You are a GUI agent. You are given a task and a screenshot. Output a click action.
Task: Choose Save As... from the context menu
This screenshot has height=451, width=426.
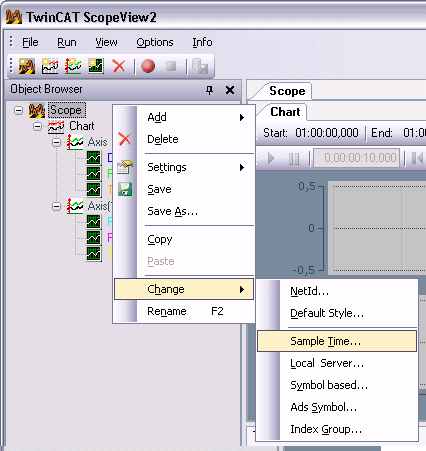coord(184,211)
